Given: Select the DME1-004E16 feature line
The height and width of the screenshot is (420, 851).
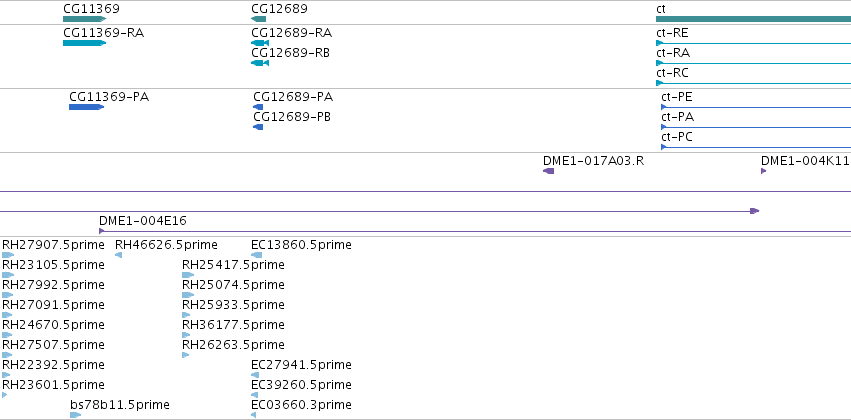Looking at the screenshot, I should tap(475, 231).
